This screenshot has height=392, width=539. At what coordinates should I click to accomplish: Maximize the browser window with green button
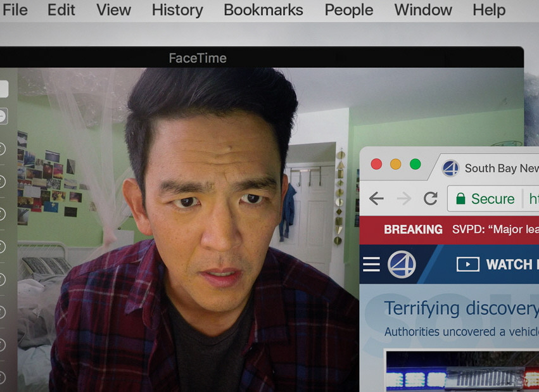tap(415, 164)
